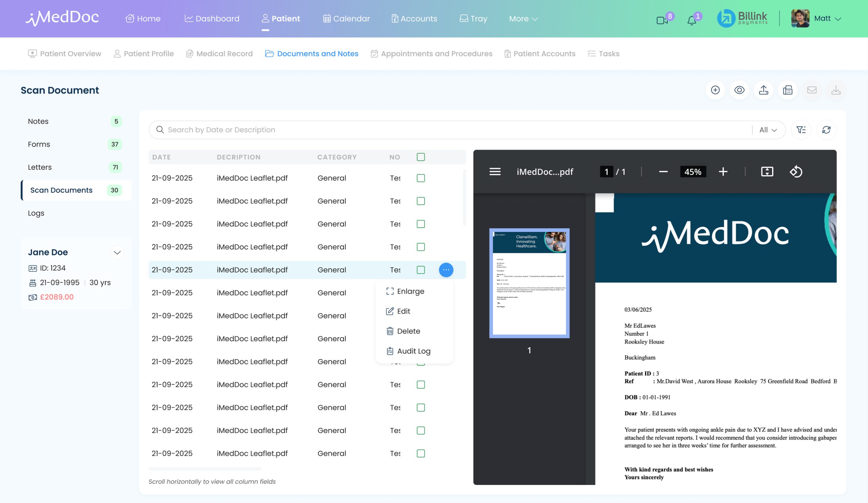Refresh the documents list
This screenshot has height=503, width=868.
(827, 130)
